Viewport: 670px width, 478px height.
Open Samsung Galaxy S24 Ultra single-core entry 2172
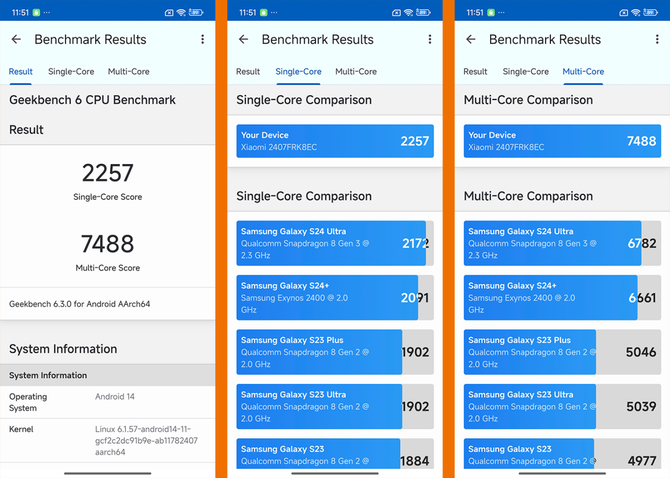point(335,243)
